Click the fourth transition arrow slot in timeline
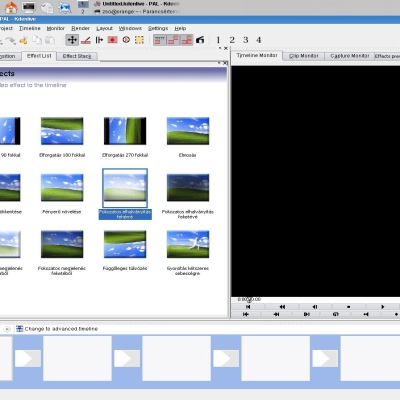The height and width of the screenshot is (400, 400). pos(325,359)
